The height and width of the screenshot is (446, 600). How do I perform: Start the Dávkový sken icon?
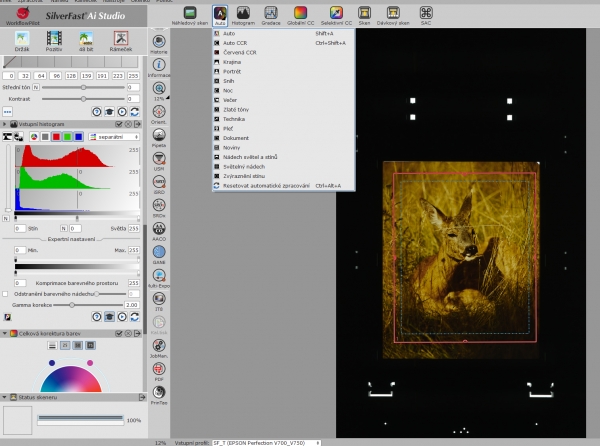tap(393, 16)
